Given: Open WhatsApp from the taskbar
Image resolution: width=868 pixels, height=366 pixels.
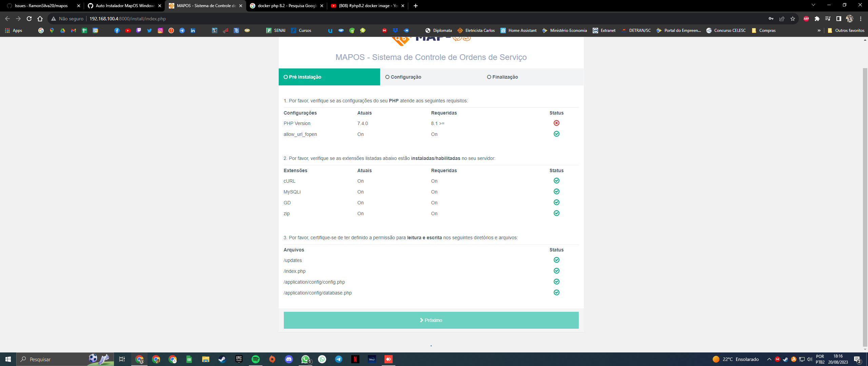Looking at the screenshot, I should pos(305,360).
